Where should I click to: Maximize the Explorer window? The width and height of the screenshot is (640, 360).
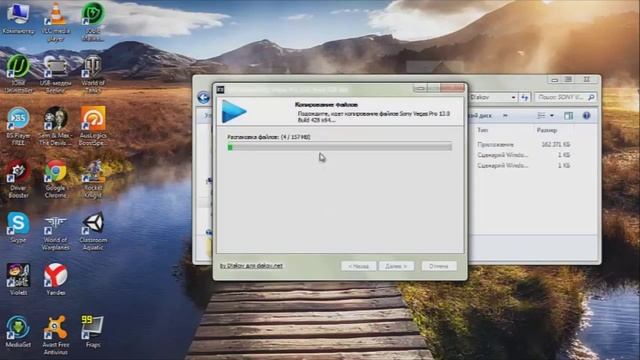569,80
